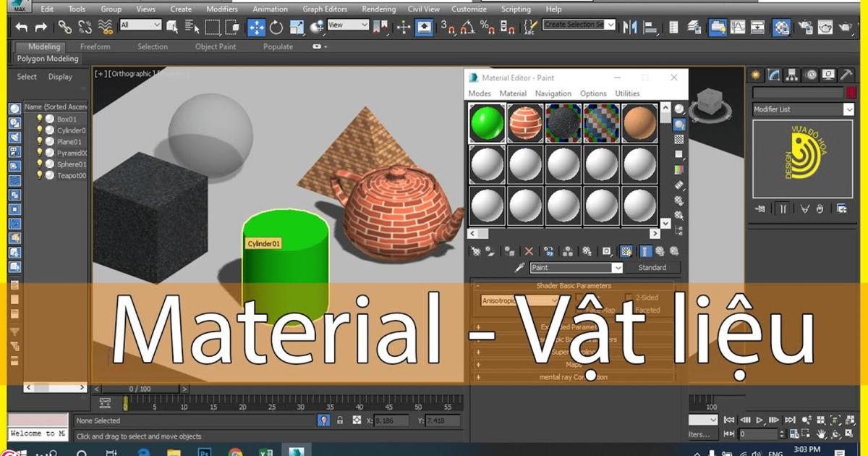Click the Mirror tool icon
This screenshot has width=868, height=456.
[x=631, y=28]
